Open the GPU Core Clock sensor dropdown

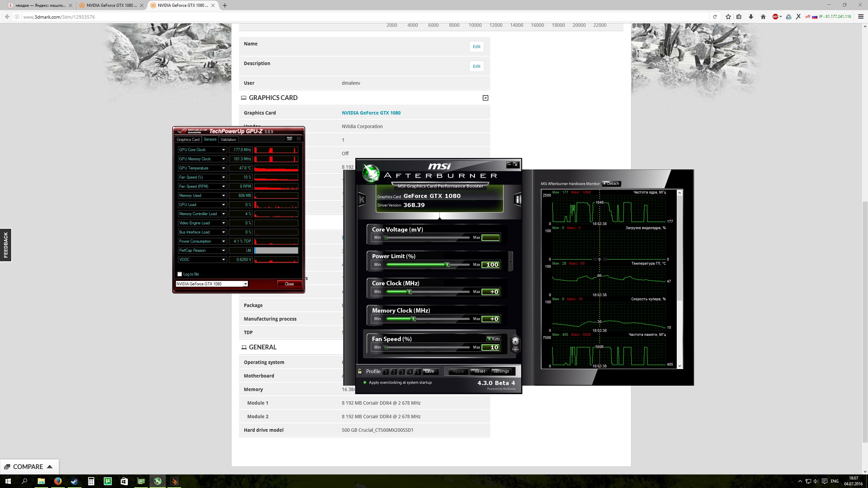223,150
